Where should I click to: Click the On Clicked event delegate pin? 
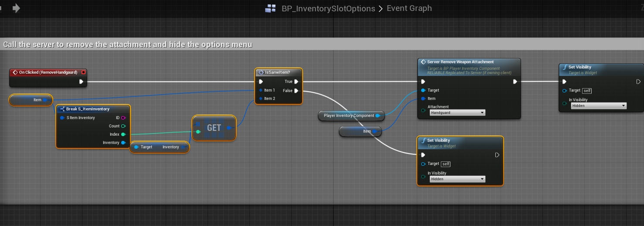[83, 72]
